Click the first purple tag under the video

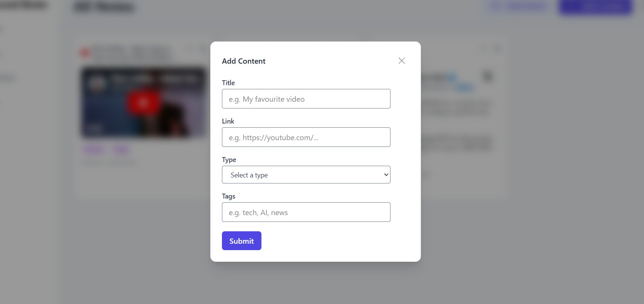(94, 150)
